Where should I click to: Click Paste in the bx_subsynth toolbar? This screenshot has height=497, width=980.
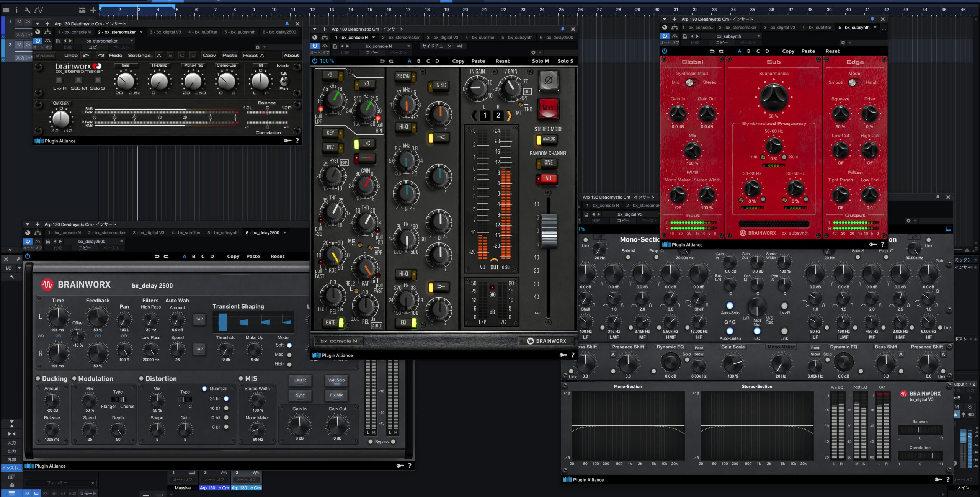pos(808,51)
